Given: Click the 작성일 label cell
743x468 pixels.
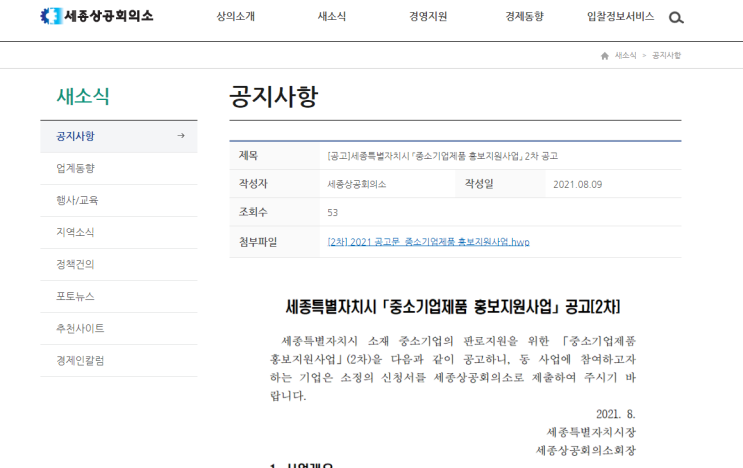Looking at the screenshot, I should pyautogui.click(x=500, y=184).
